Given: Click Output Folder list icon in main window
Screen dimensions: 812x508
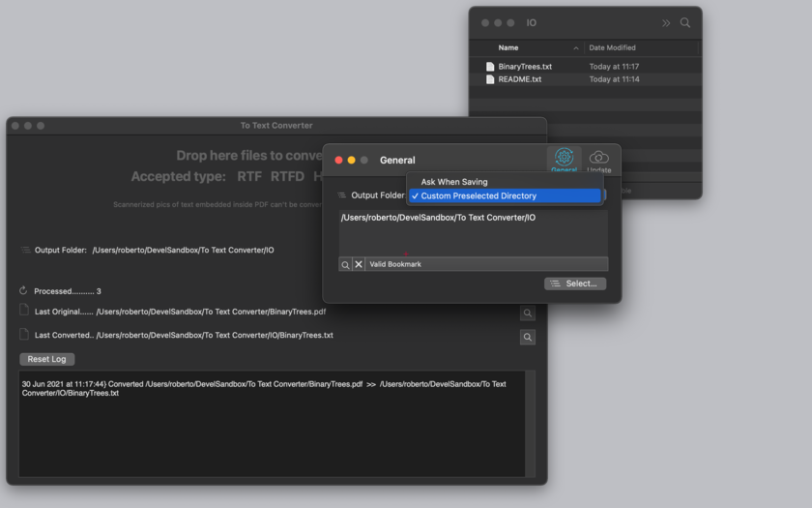Looking at the screenshot, I should tap(25, 250).
